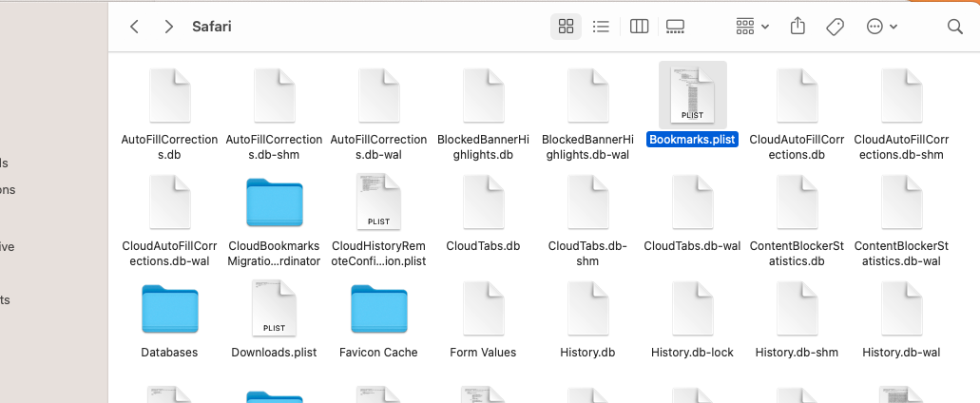Screen dimensions: 980x403
Task: Click the History.db filename label
Action: click(588, 353)
